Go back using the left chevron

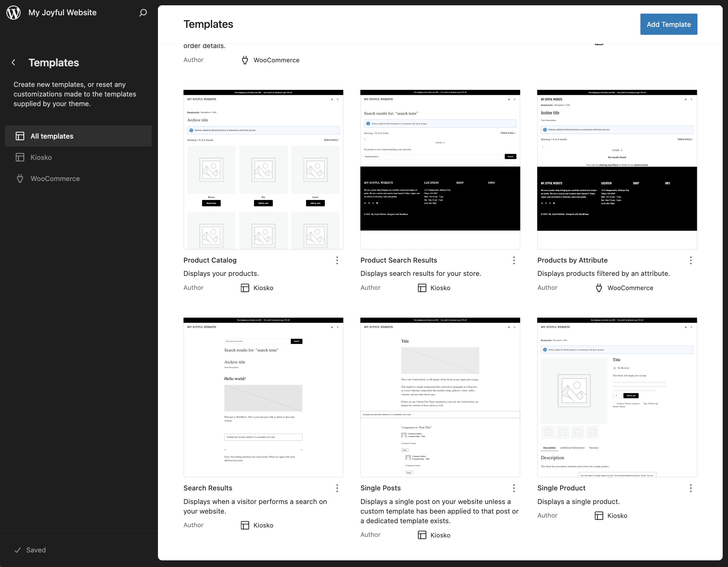(x=14, y=63)
